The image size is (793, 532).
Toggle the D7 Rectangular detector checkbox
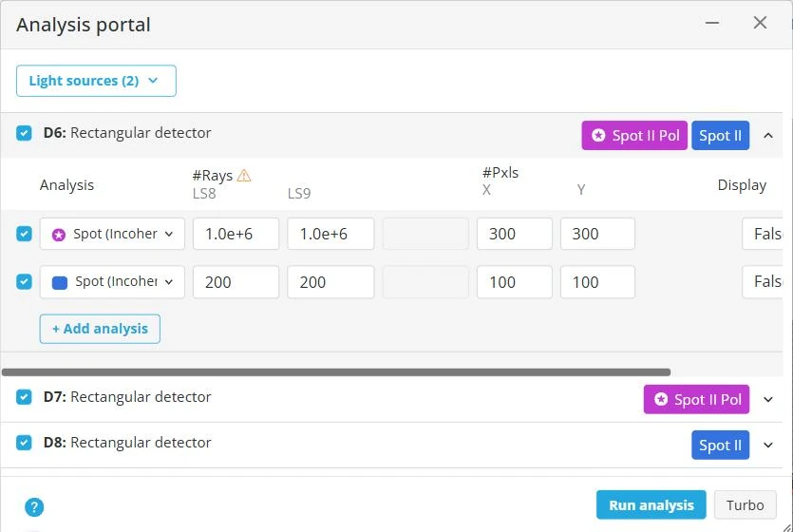(24, 397)
